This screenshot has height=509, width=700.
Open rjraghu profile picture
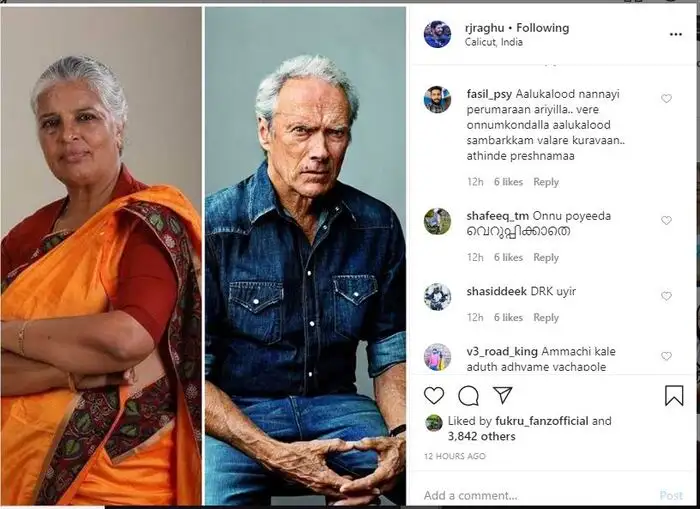437,34
